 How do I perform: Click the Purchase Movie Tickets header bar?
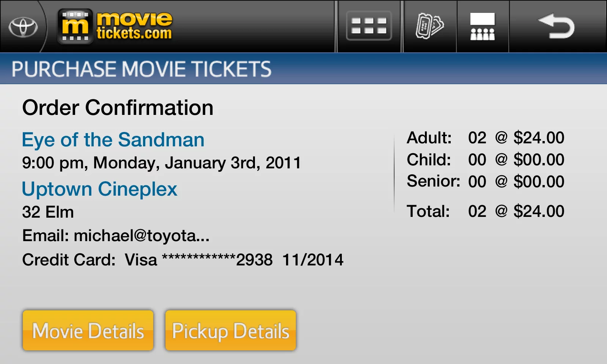click(303, 69)
